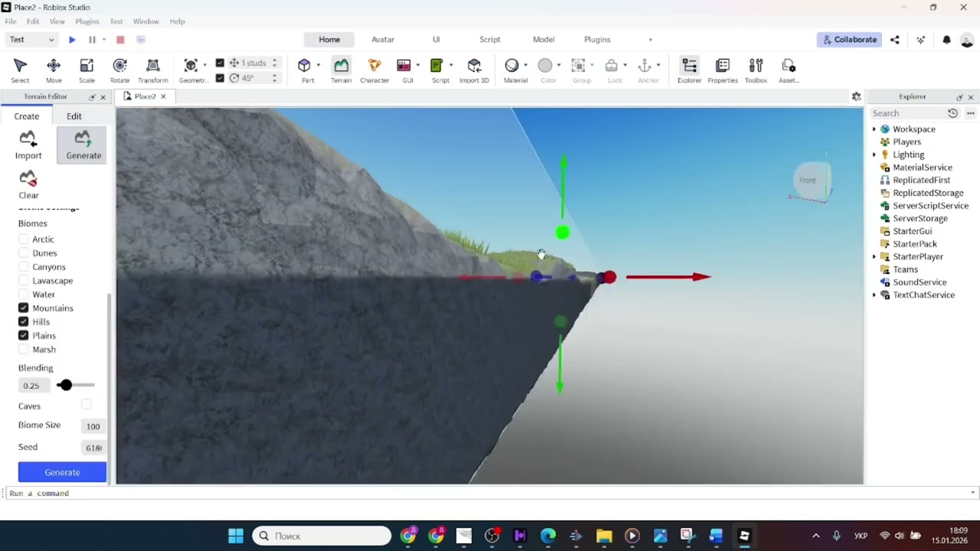Enable the Marsh biome checkbox
The image size is (980, 551).
coord(24,350)
